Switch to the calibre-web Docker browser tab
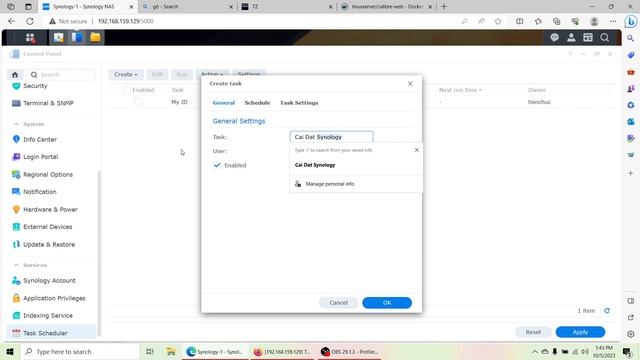The image size is (640, 360). coord(386,7)
